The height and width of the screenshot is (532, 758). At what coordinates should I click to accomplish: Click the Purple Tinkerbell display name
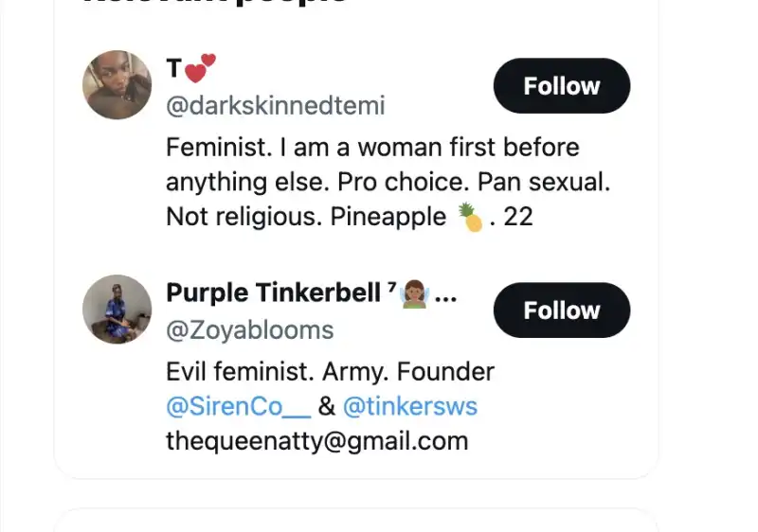273,293
